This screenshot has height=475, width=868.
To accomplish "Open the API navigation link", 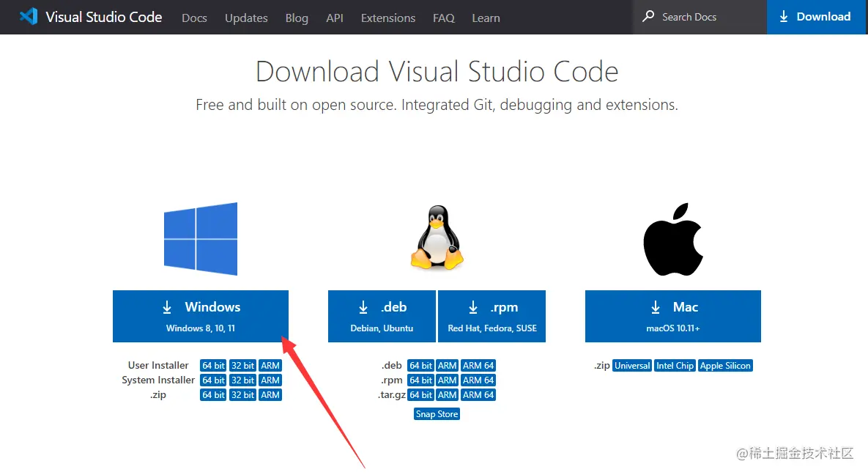I will click(334, 18).
